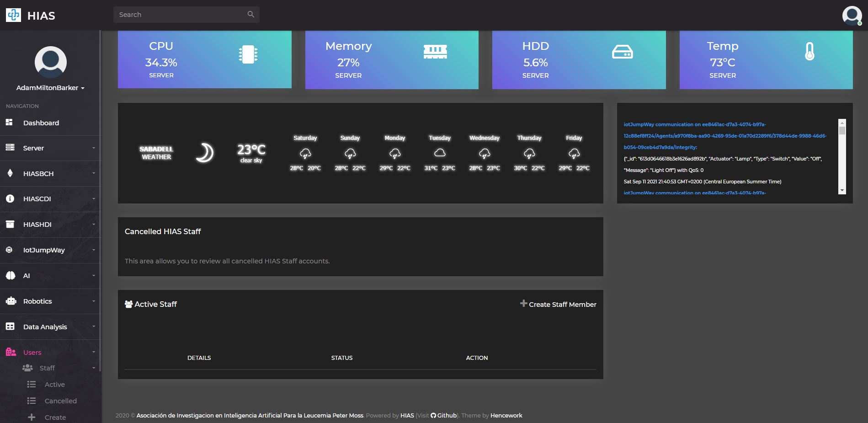Image resolution: width=868 pixels, height=423 pixels.
Task: Click the CPU chip icon
Action: pyautogui.click(x=248, y=54)
